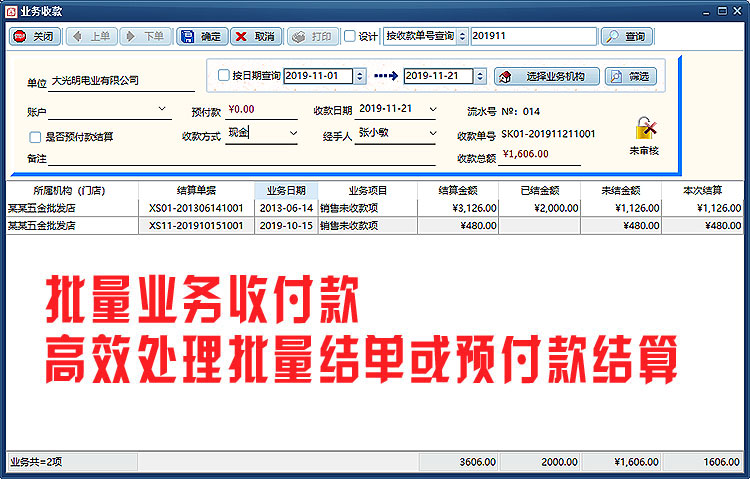Expand the 账户 account dropdown

coord(162,109)
